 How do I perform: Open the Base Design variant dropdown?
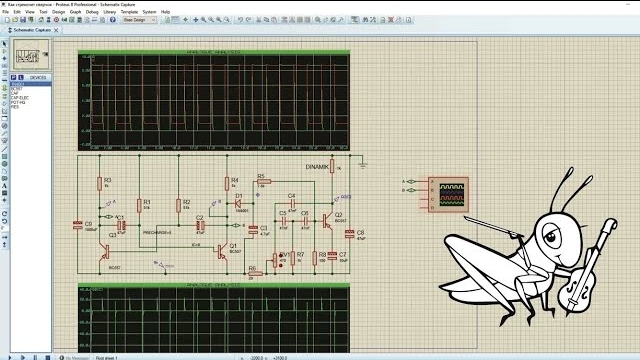click(x=140, y=20)
